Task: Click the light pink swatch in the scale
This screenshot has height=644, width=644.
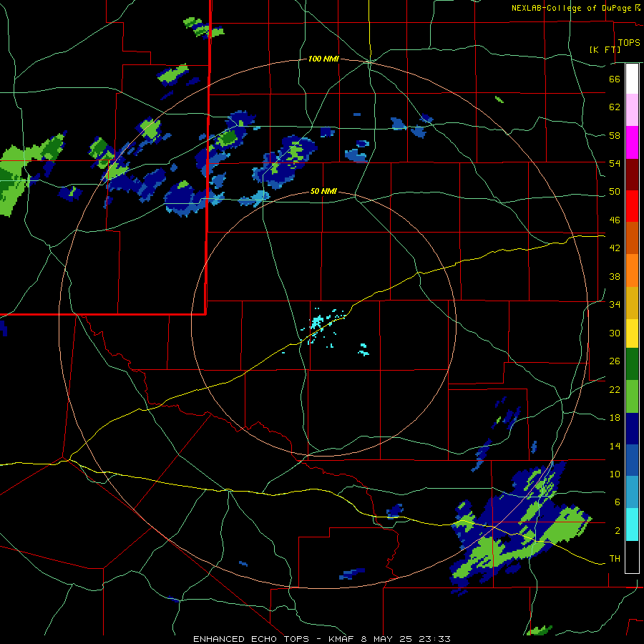Action: pos(632,109)
